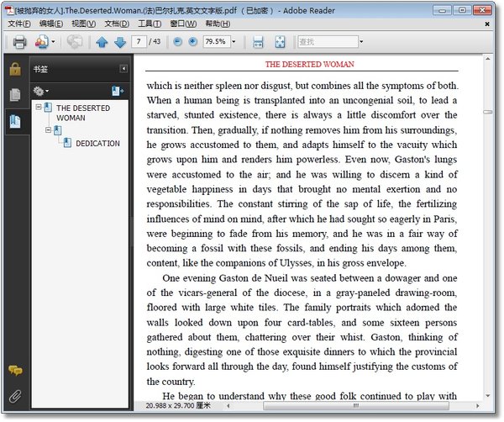Screen dimensions: 504x422
Task: Go to the next page with the down arrow
Action: coord(120,42)
